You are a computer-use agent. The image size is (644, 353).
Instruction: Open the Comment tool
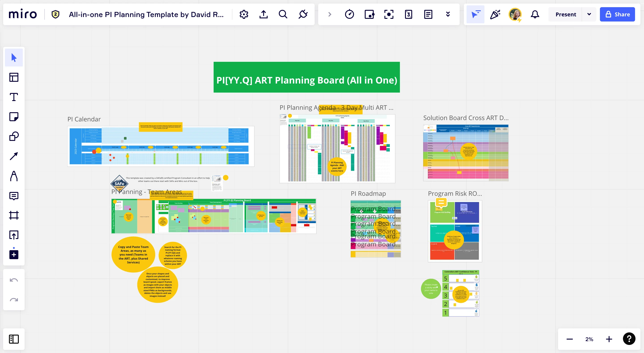tap(14, 196)
